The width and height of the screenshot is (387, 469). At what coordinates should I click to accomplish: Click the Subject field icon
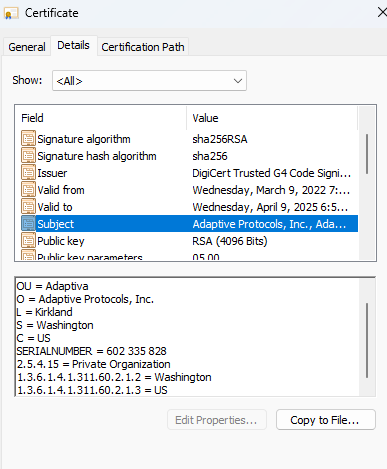tap(28, 224)
